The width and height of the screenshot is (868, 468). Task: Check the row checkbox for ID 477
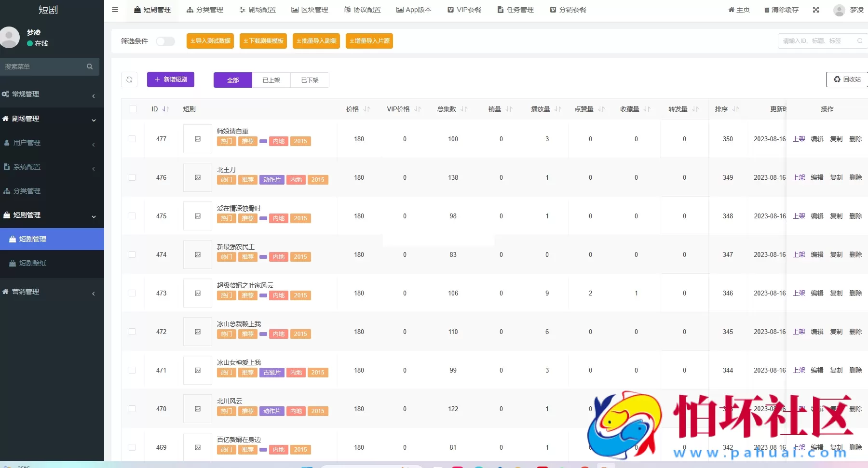[x=133, y=139]
